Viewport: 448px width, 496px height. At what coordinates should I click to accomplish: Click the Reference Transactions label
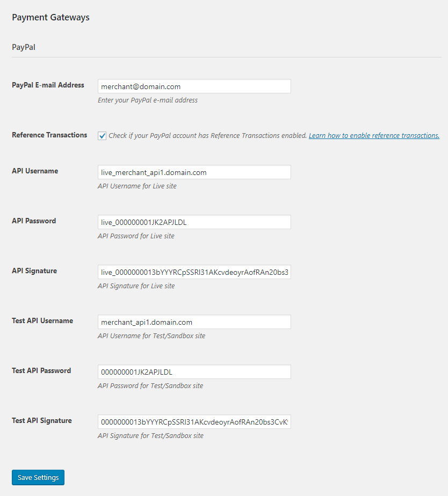point(49,135)
